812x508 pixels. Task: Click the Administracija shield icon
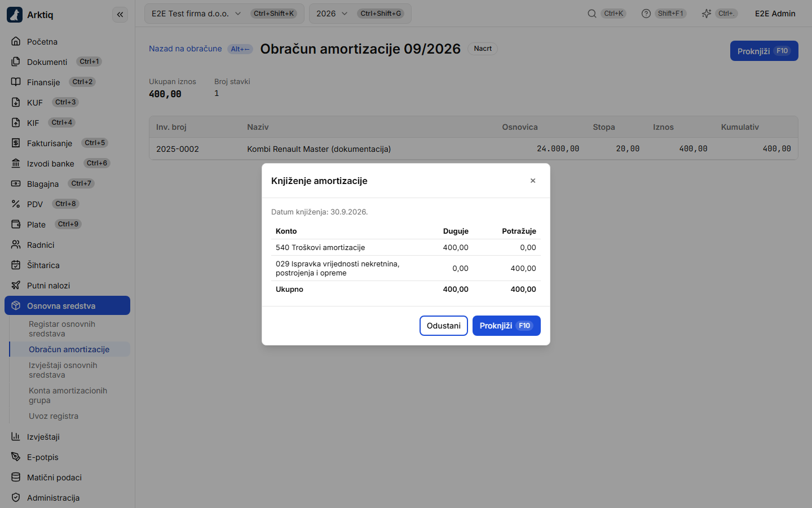pos(16,497)
